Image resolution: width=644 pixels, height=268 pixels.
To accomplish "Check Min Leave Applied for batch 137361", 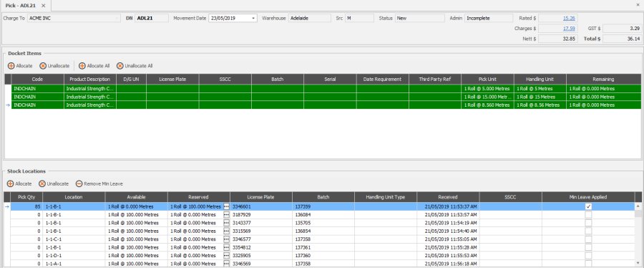I will (589, 247).
